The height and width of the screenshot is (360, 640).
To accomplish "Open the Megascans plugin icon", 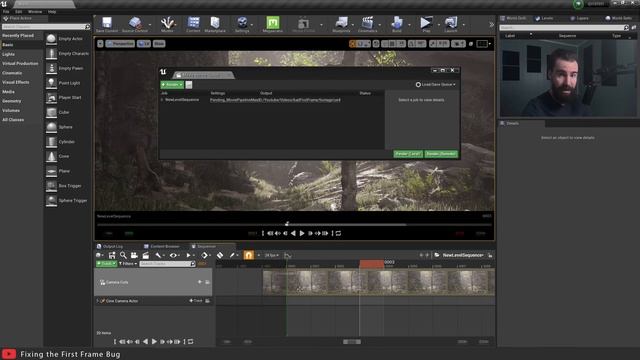I will (273, 24).
